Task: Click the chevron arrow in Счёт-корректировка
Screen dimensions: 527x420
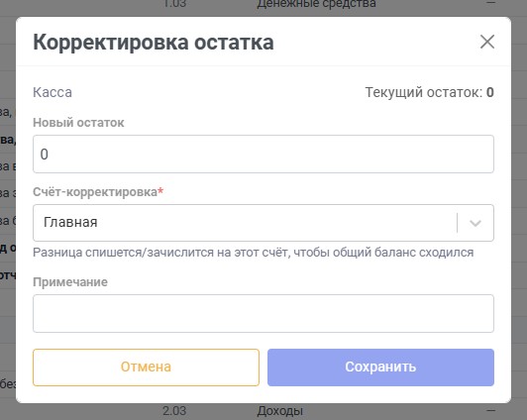Action: coord(475,223)
